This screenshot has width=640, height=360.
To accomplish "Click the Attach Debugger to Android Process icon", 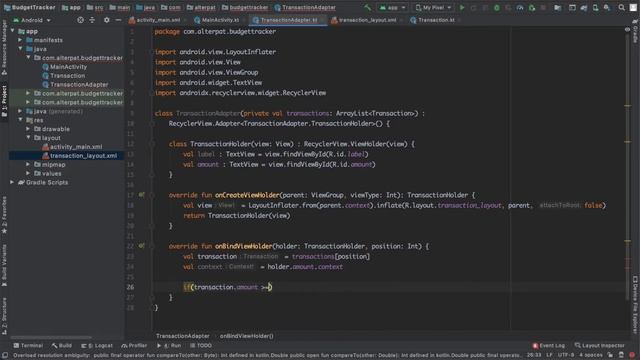I will pyautogui.click(x=531, y=7).
